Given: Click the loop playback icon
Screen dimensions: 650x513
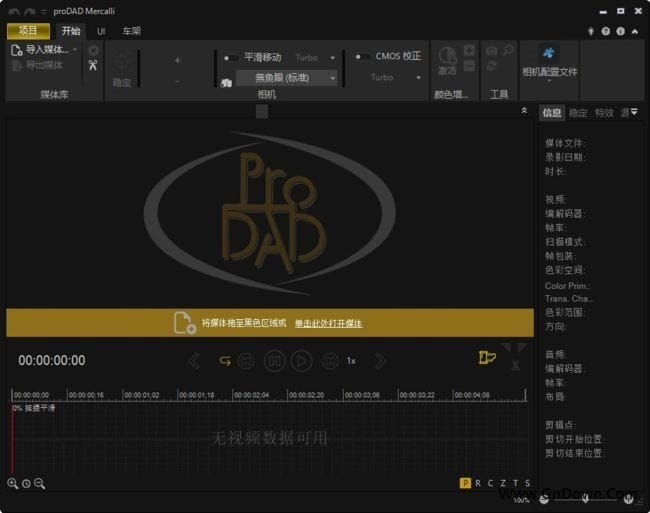Looking at the screenshot, I should (x=225, y=361).
